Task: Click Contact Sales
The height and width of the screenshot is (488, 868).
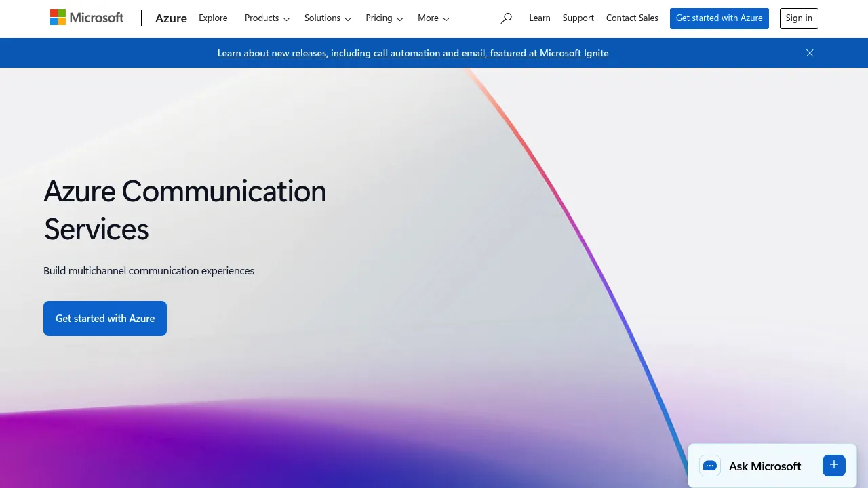Action: (632, 18)
